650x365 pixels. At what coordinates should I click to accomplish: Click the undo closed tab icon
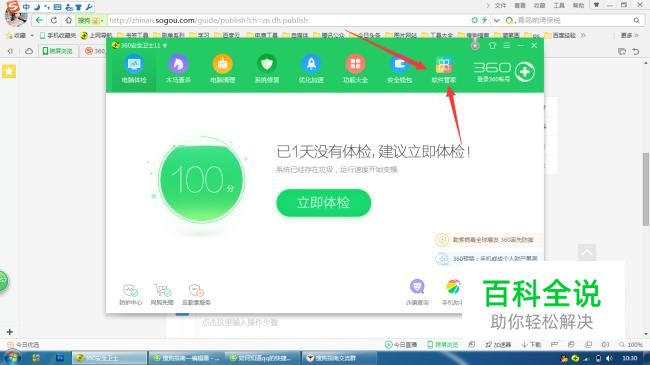(636, 51)
